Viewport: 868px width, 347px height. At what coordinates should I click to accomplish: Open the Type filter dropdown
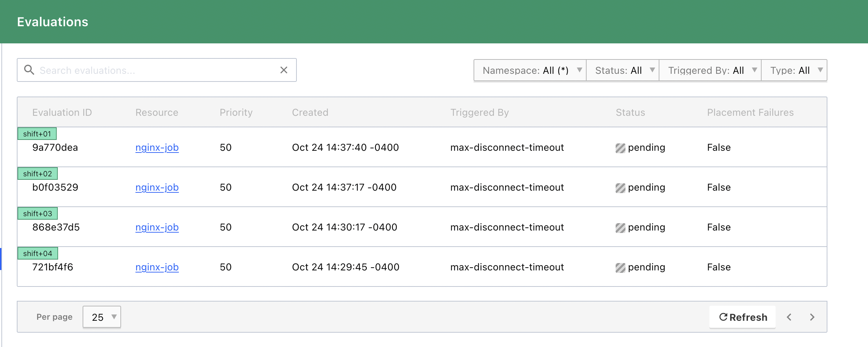[794, 70]
